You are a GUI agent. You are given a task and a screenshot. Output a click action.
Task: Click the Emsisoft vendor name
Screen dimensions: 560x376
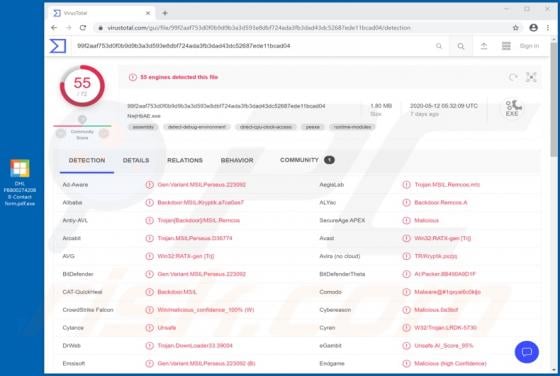tap(74, 364)
